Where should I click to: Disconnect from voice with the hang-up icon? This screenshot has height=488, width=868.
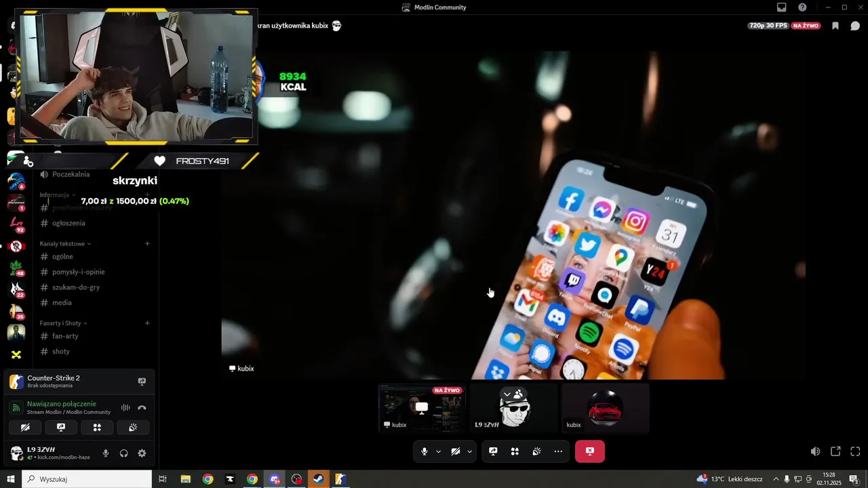tap(142, 407)
